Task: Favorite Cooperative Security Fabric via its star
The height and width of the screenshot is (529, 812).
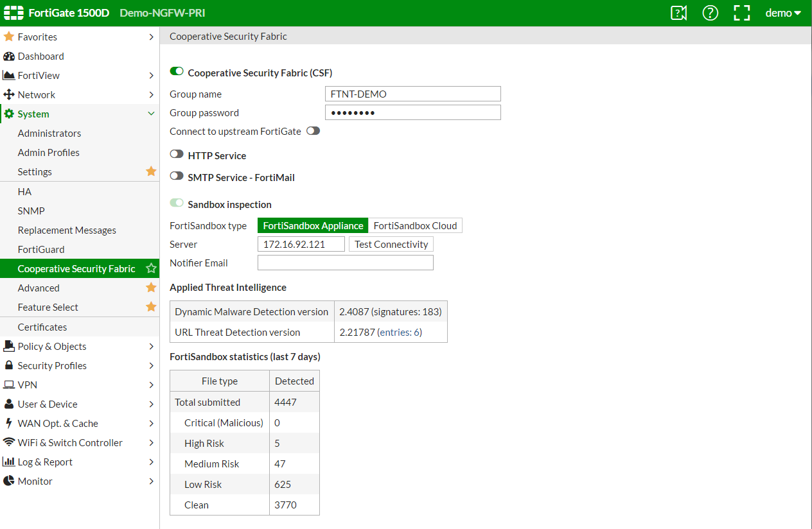Action: [151, 268]
